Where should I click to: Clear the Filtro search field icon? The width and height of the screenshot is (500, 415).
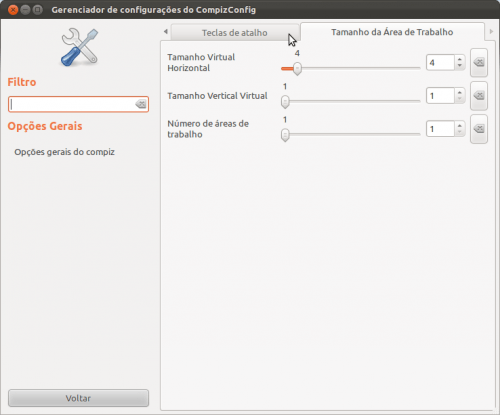pyautogui.click(x=141, y=104)
